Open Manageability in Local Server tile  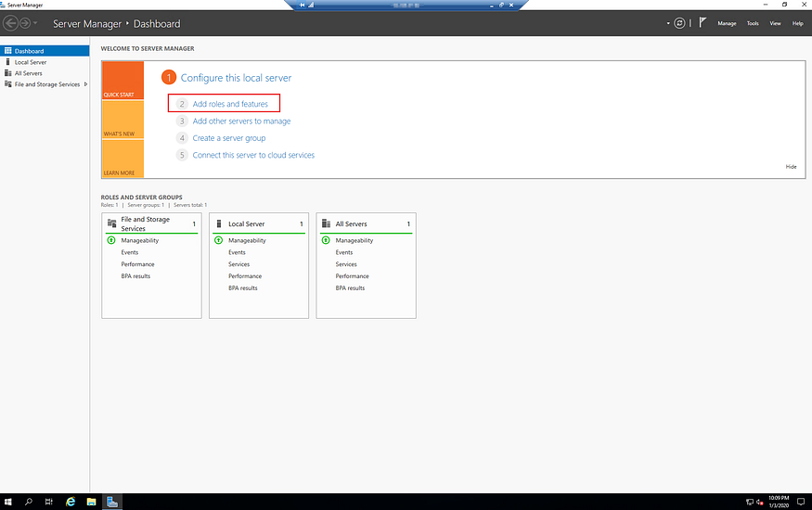coord(247,240)
